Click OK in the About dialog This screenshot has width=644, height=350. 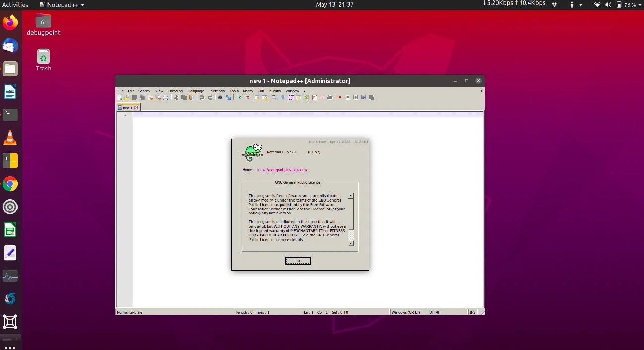click(x=298, y=260)
